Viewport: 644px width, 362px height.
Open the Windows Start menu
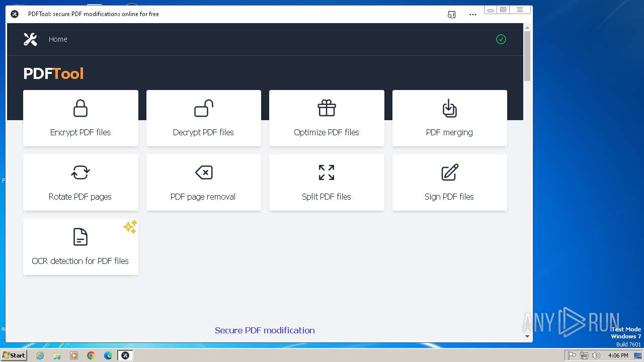pyautogui.click(x=14, y=355)
